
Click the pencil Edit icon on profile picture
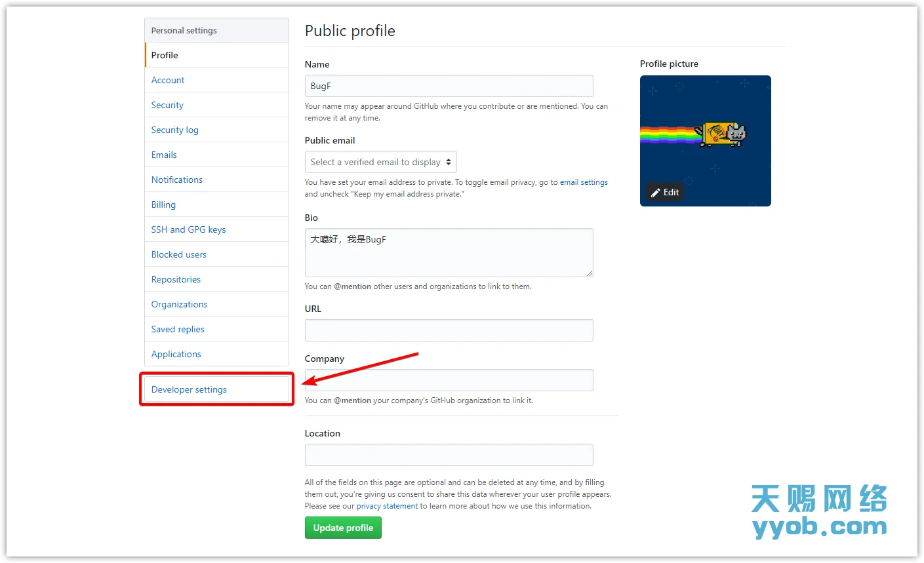[664, 192]
